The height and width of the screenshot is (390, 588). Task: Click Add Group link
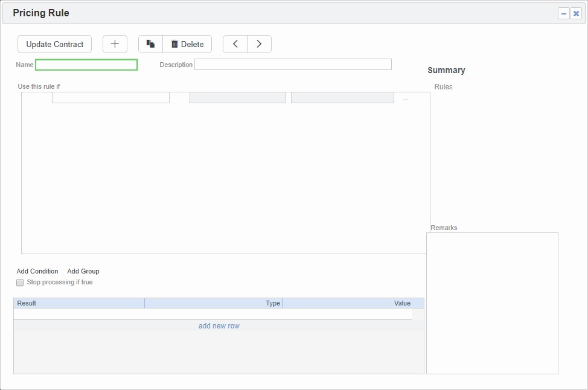[x=83, y=272]
